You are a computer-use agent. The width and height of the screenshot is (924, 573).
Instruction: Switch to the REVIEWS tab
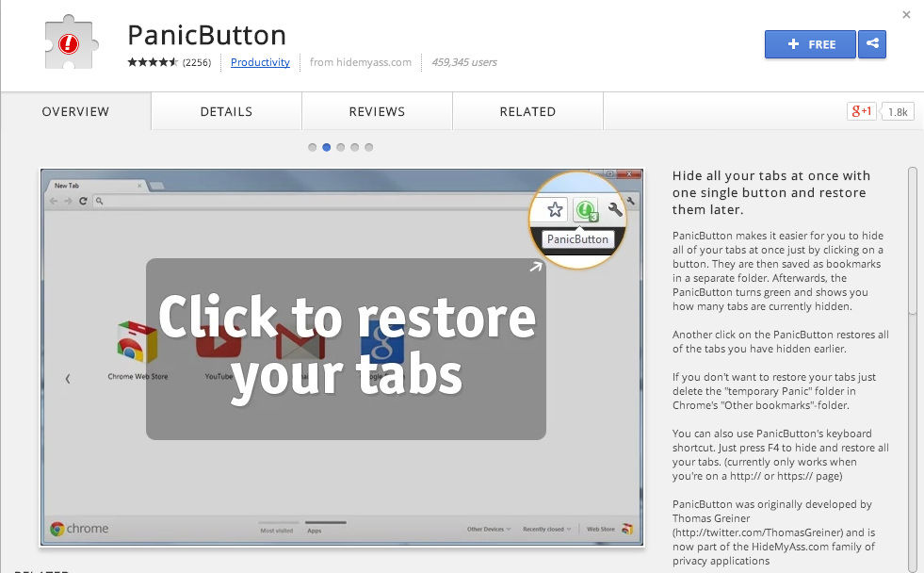pos(377,111)
